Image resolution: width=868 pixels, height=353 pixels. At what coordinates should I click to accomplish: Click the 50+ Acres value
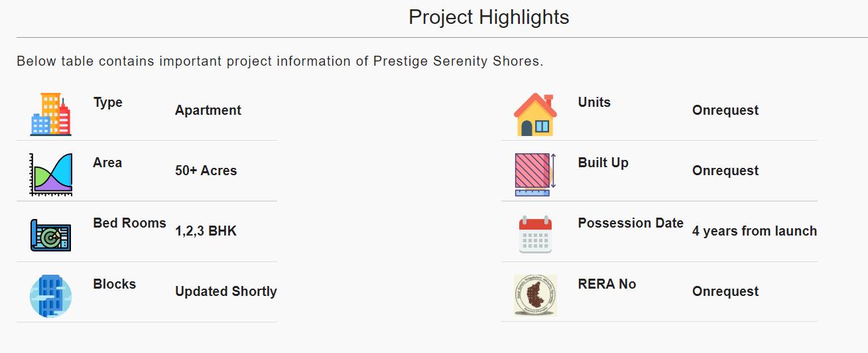(206, 171)
